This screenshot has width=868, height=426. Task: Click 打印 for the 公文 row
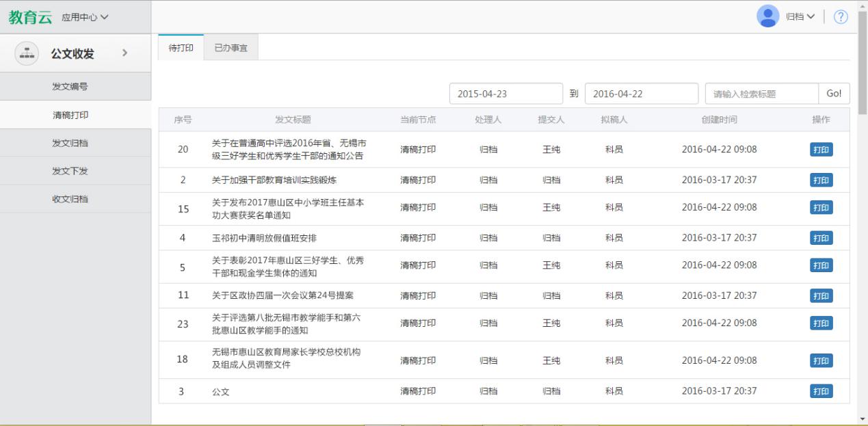coord(821,391)
